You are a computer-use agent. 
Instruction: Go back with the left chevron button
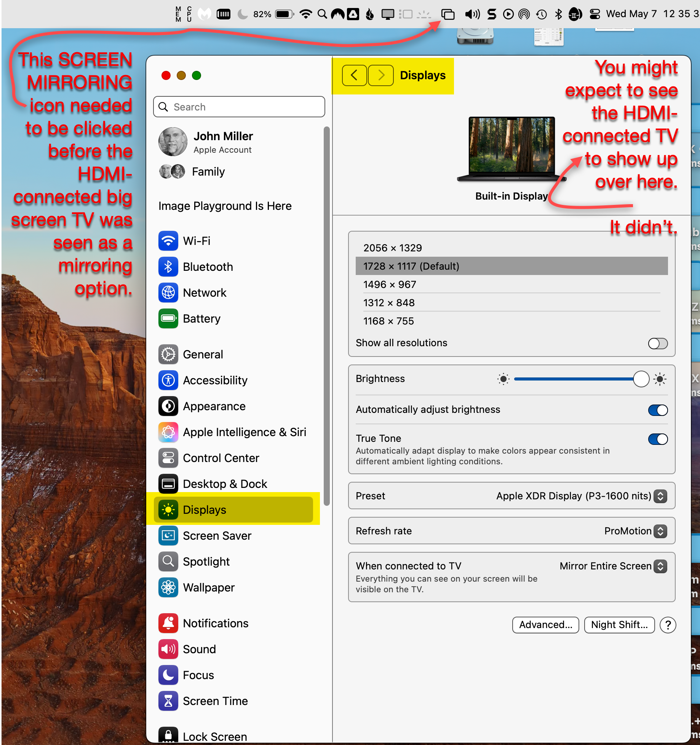(x=354, y=75)
